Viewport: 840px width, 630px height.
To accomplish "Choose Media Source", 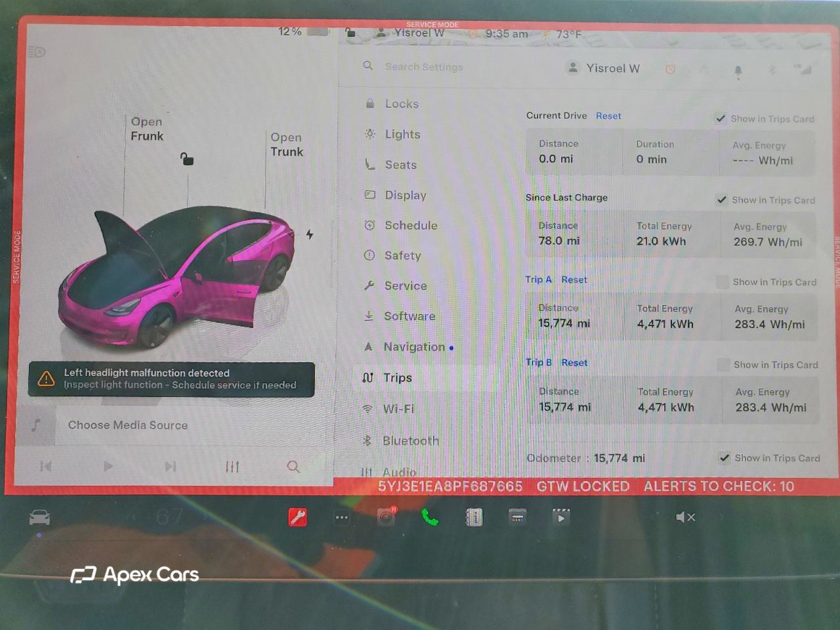I will pos(128,425).
